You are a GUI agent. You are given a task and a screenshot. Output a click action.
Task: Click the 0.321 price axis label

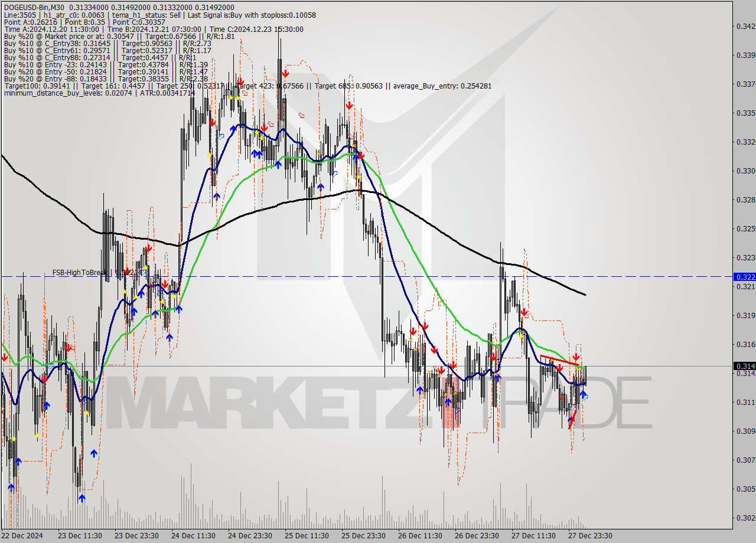[x=746, y=286]
